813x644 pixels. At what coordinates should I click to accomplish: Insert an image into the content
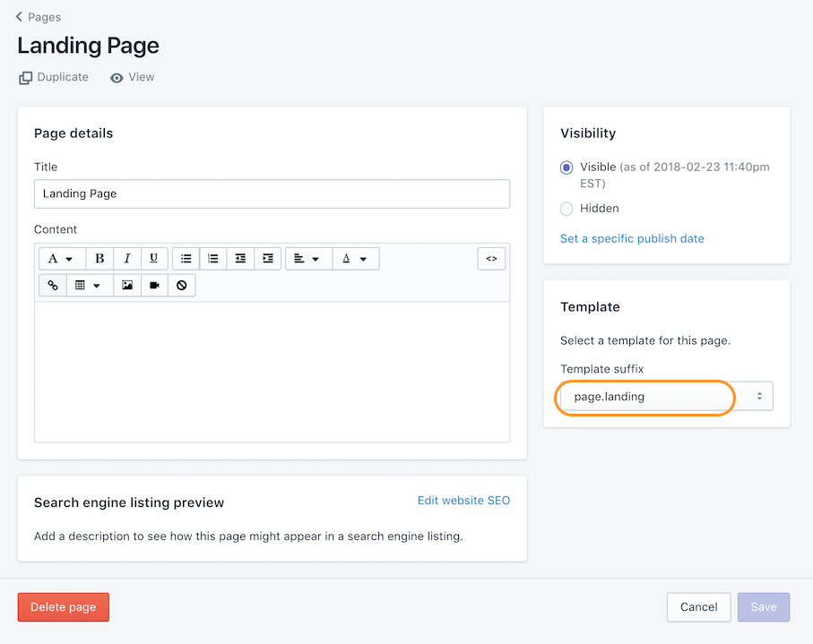(127, 286)
